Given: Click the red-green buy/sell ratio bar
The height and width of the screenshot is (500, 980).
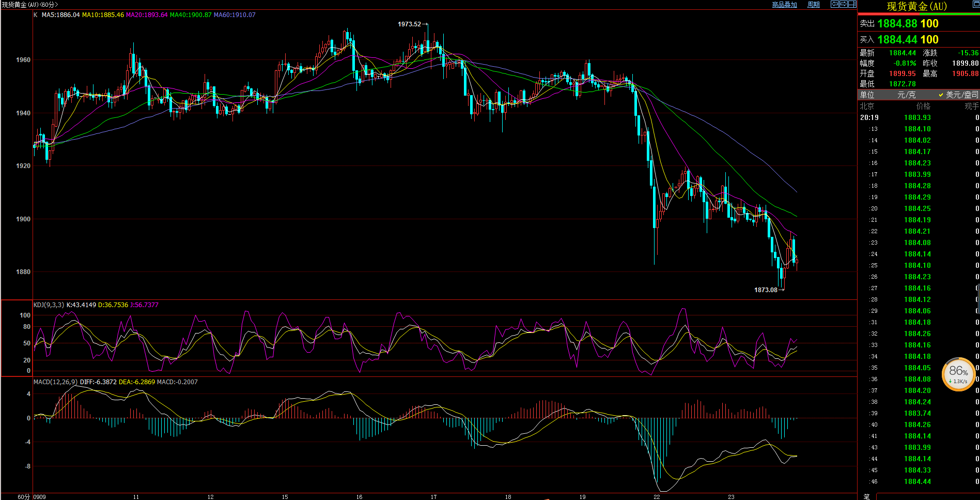Looking at the screenshot, I should [x=919, y=14].
